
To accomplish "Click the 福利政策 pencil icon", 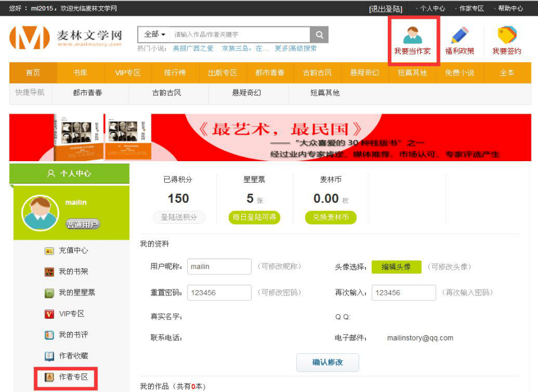I will pyautogui.click(x=459, y=36).
